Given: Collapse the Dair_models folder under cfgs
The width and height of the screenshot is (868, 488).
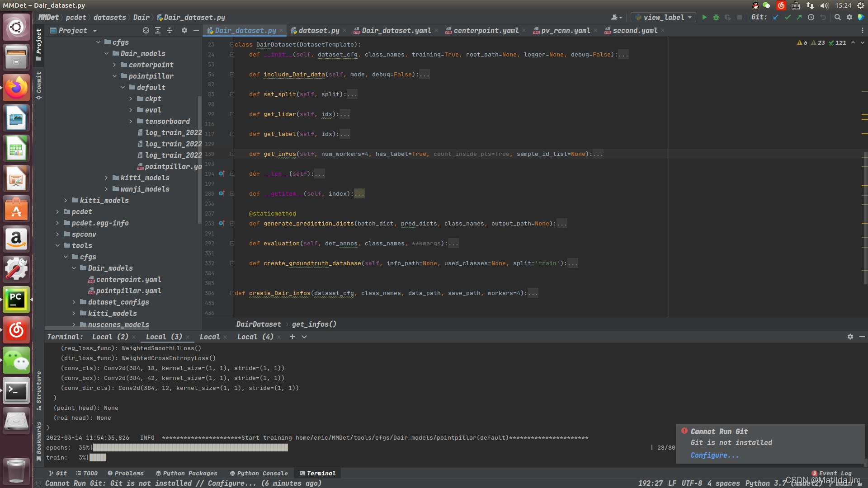Looking at the screenshot, I should [x=107, y=53].
